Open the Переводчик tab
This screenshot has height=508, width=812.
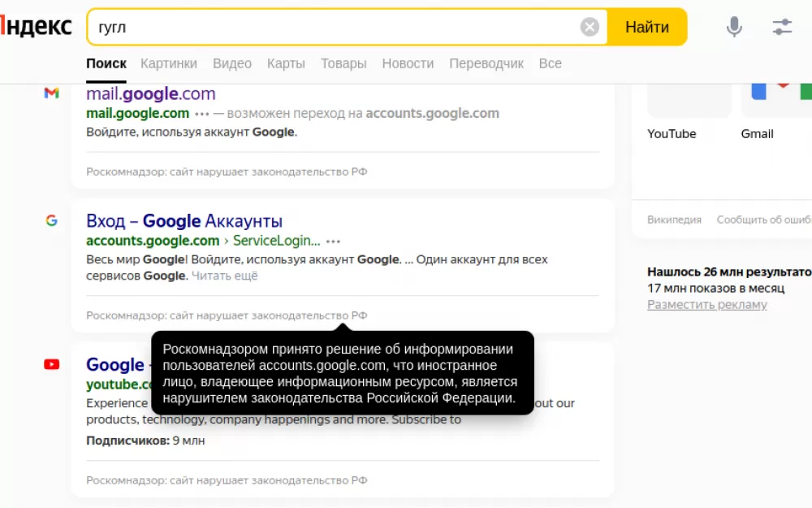(486, 63)
